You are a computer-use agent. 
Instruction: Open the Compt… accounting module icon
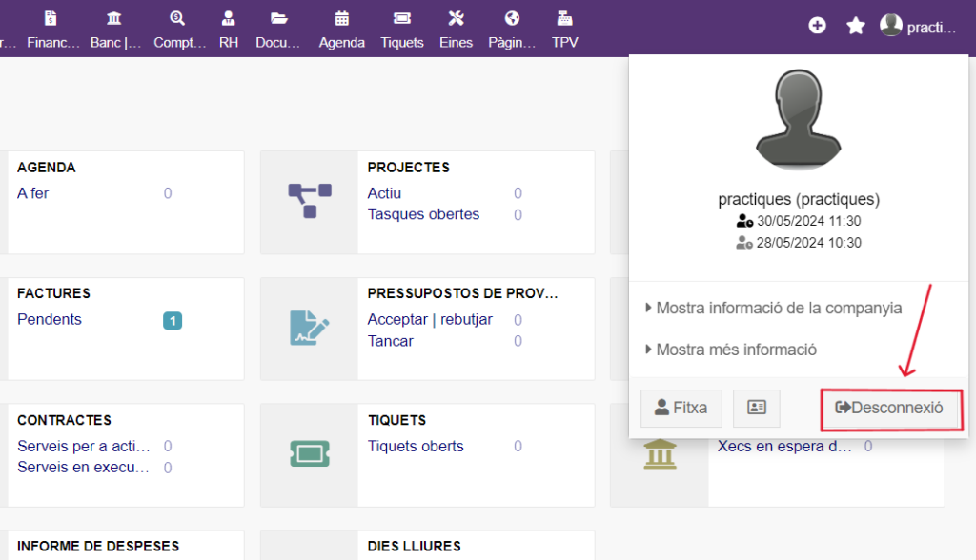click(x=177, y=19)
